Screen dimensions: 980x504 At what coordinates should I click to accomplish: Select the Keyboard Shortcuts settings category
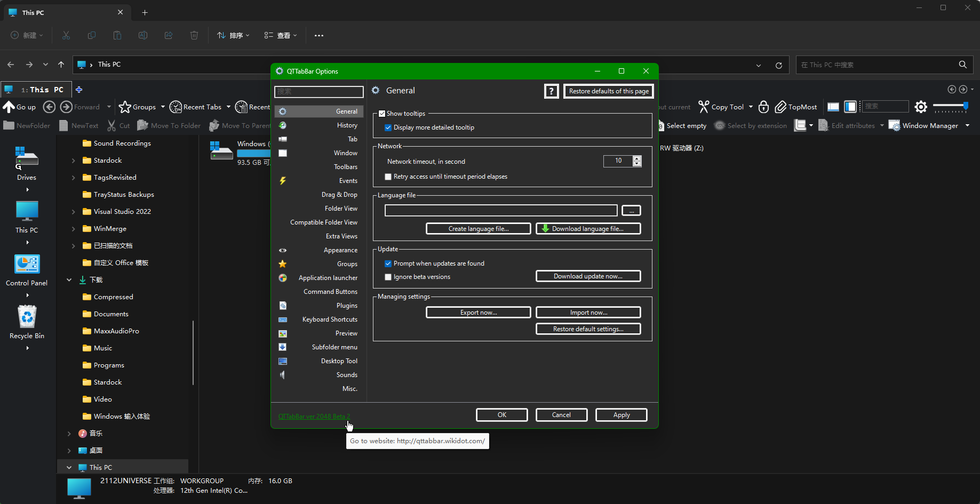(330, 319)
